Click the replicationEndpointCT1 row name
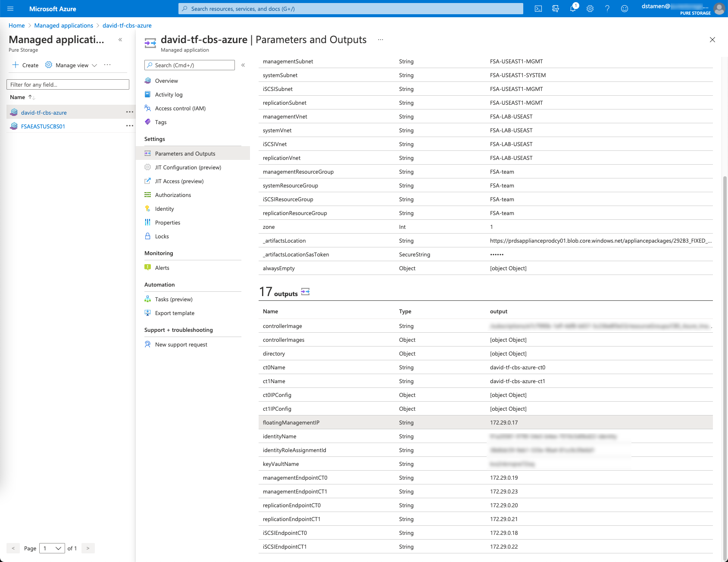Viewport: 728px width, 562px height. [x=292, y=519]
